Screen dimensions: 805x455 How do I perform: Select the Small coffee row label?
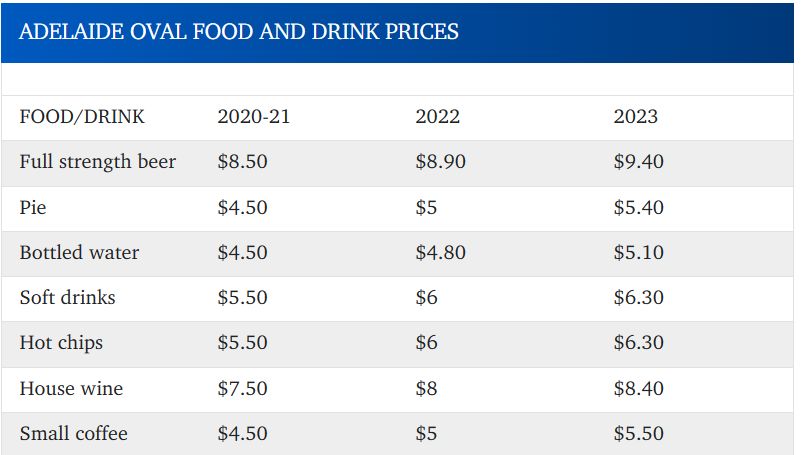point(74,434)
